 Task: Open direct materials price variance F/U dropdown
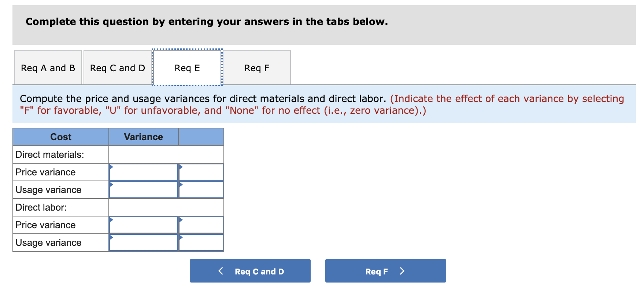pyautogui.click(x=201, y=172)
